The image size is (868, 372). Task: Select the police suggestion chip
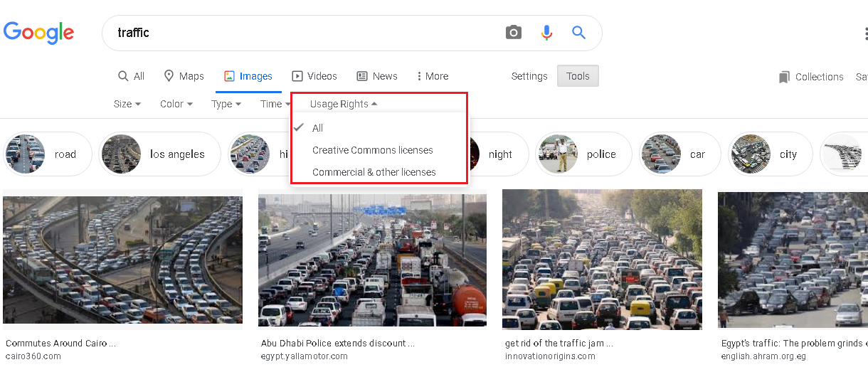coord(583,154)
